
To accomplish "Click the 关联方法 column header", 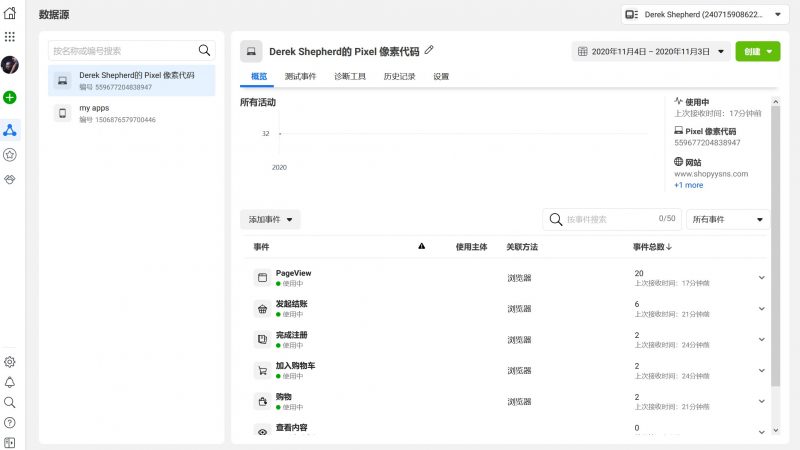I will [x=522, y=247].
